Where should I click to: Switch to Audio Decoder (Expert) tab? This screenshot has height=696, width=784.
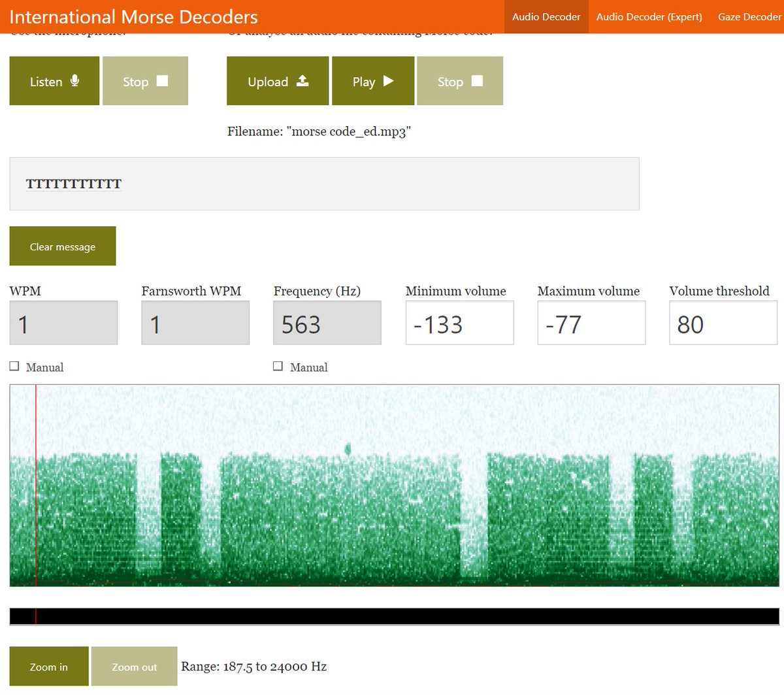click(649, 17)
